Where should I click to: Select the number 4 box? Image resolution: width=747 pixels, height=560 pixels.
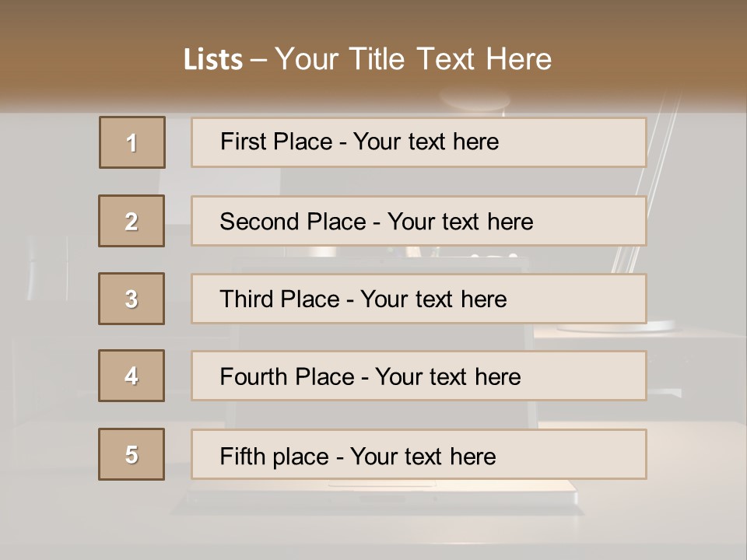point(132,376)
